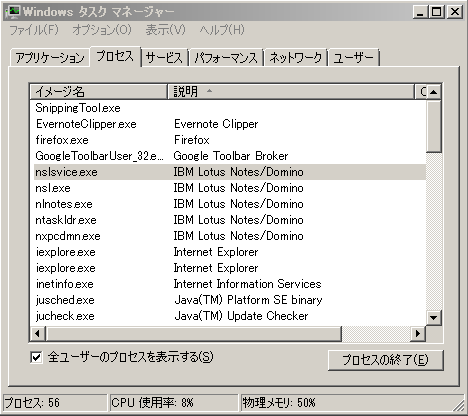Click the Evernote Clipper description cell

pos(216,124)
